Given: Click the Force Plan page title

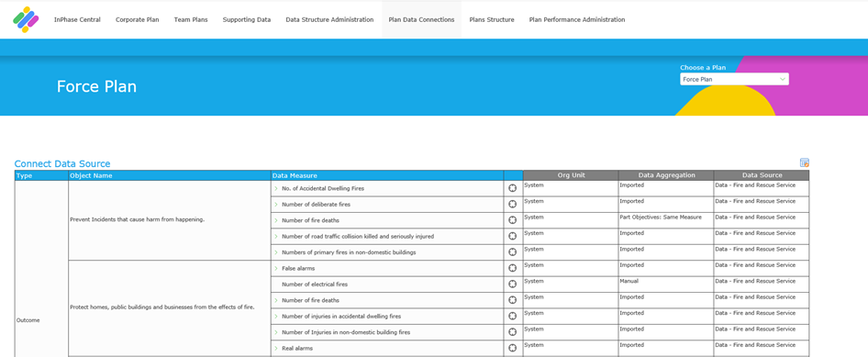Looking at the screenshot, I should (x=96, y=87).
